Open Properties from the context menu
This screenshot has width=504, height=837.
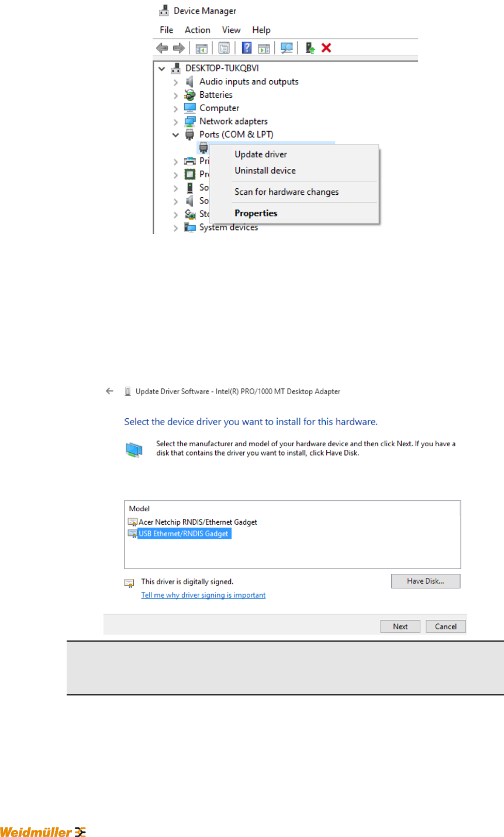click(256, 213)
